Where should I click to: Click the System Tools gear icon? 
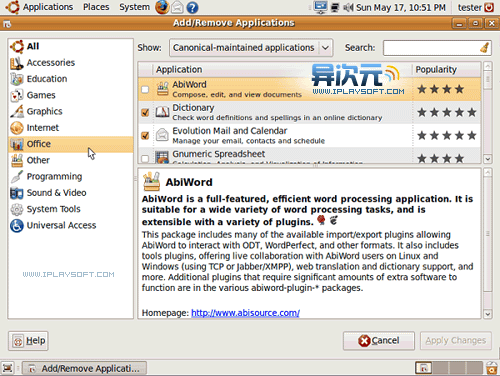click(17, 209)
